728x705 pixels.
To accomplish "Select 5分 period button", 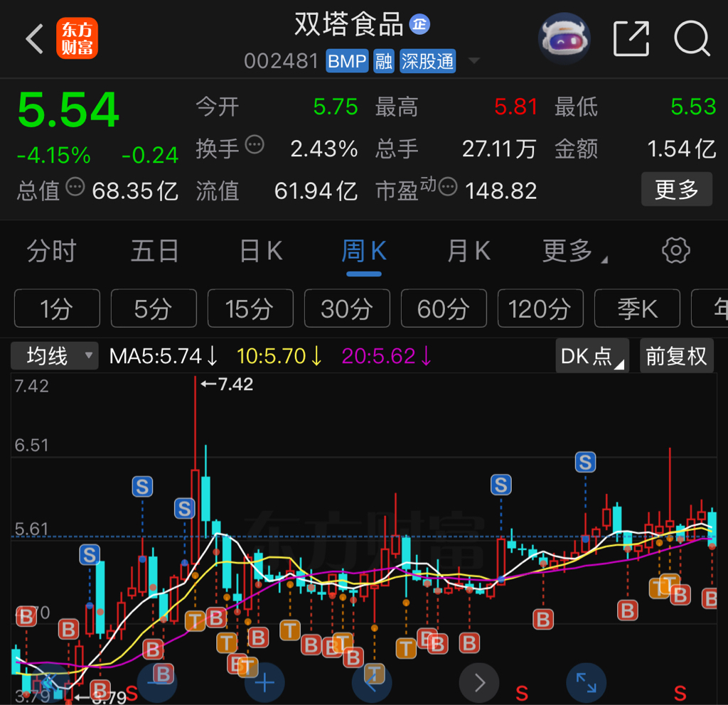I will (154, 308).
